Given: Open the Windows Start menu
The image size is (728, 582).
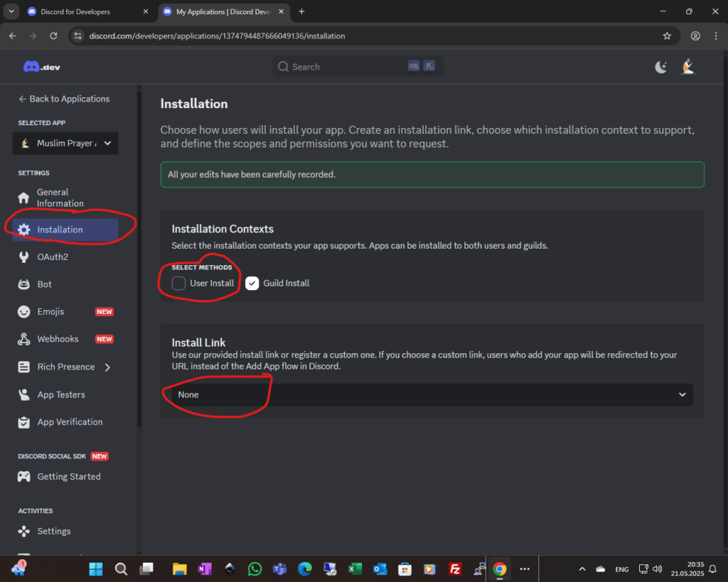Looking at the screenshot, I should [96, 569].
